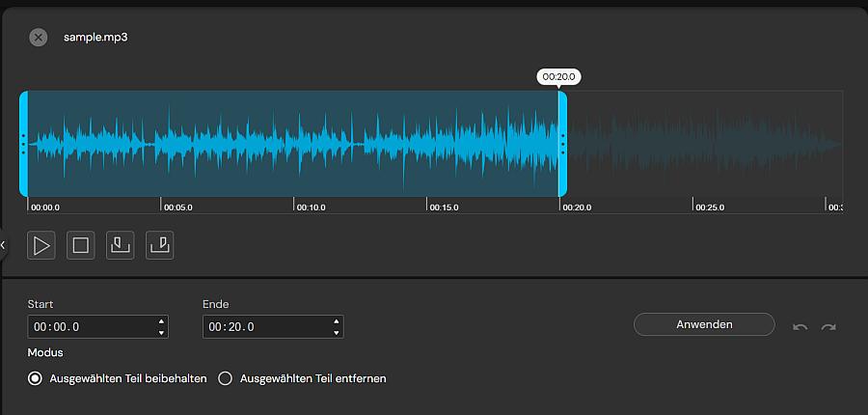Collapse the left side panel arrow
The image size is (868, 415).
(x=3, y=245)
